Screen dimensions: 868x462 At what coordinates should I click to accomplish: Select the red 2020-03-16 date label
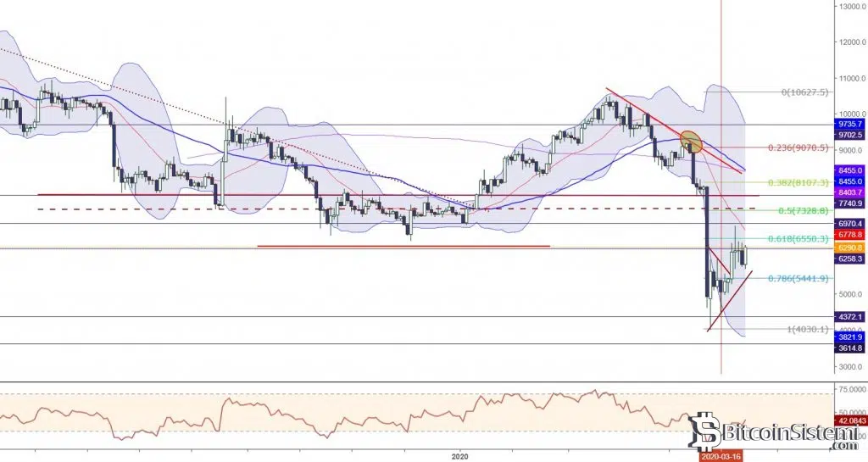point(721,456)
